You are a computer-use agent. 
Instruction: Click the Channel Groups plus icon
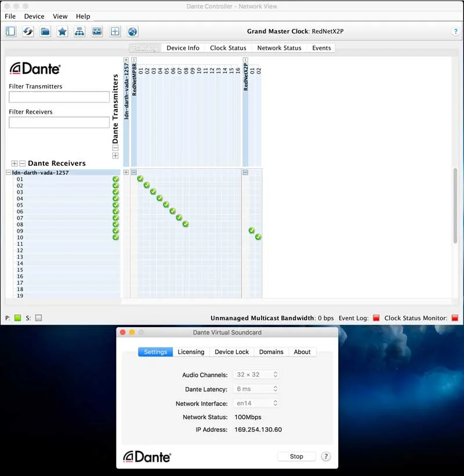point(115,31)
